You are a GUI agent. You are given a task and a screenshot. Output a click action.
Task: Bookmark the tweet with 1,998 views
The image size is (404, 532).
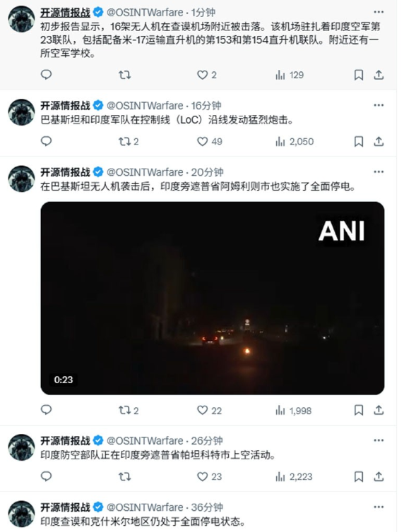point(359,410)
